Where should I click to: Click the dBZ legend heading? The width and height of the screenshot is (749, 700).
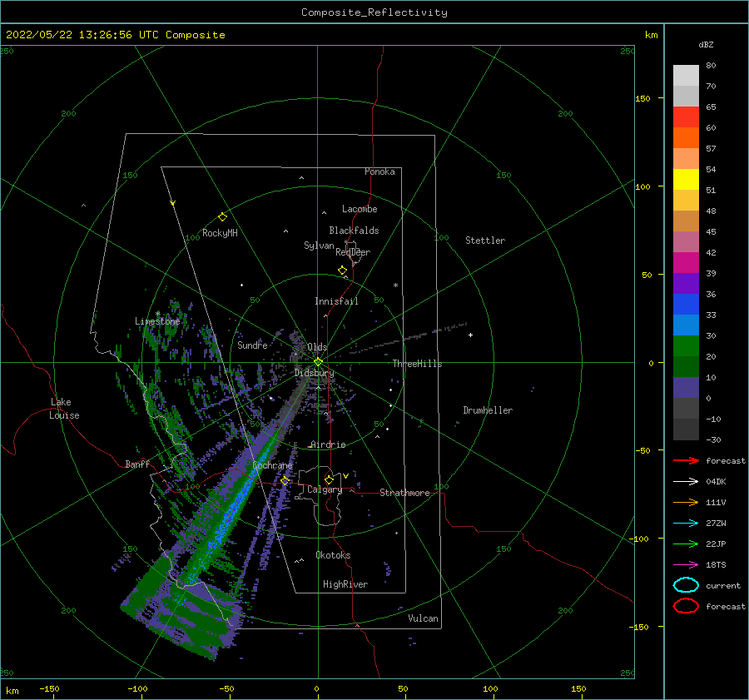(x=706, y=44)
